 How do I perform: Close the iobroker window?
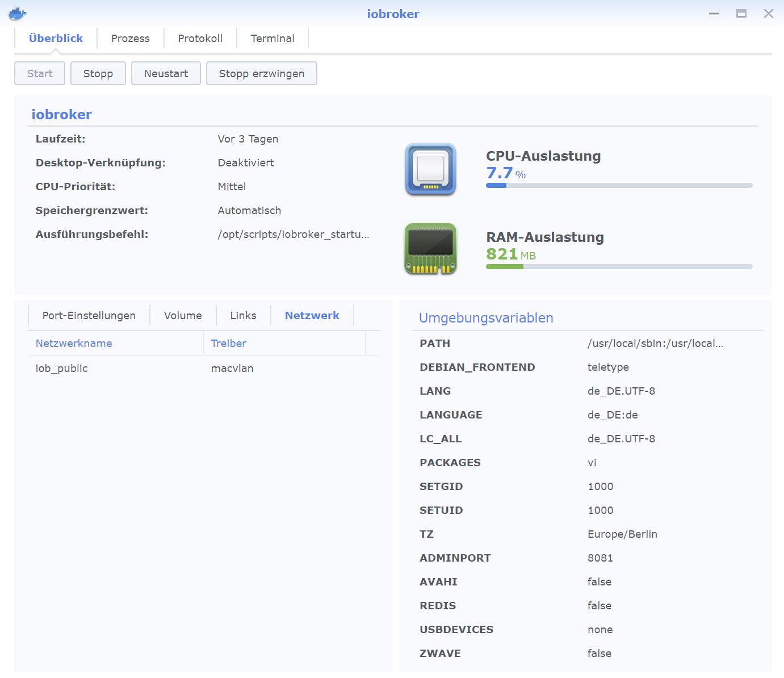pos(769,14)
